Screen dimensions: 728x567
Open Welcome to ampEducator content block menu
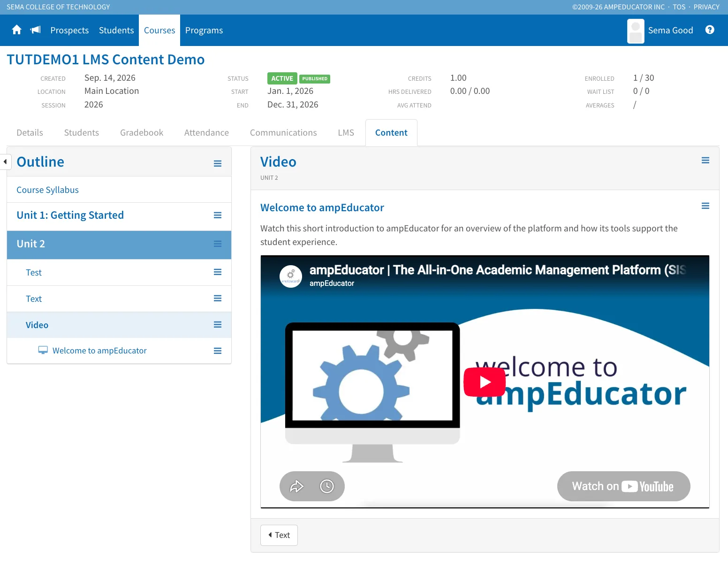[705, 206]
